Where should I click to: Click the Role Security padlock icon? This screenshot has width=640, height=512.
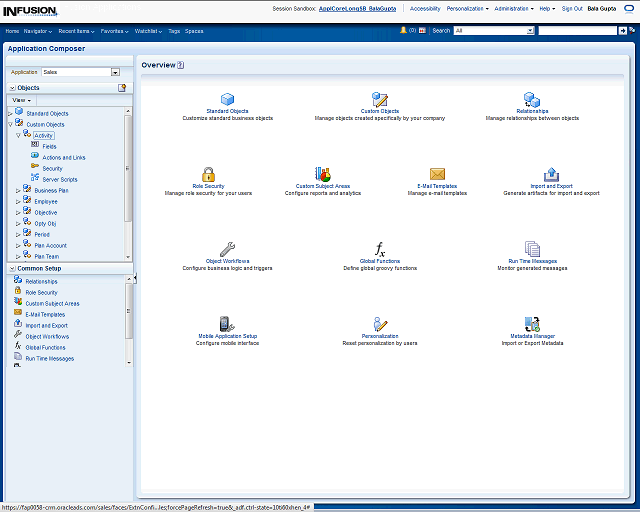[208, 174]
